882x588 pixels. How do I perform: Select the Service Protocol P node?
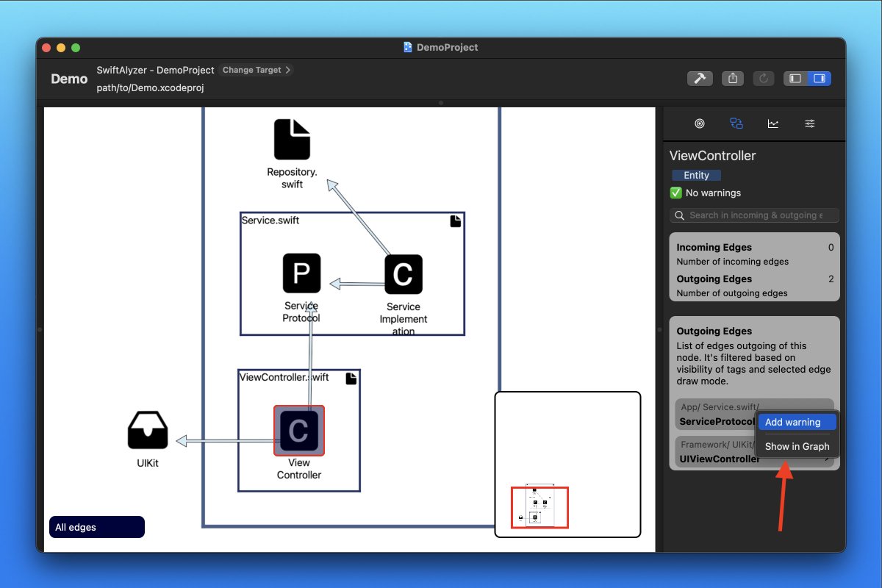click(x=301, y=273)
